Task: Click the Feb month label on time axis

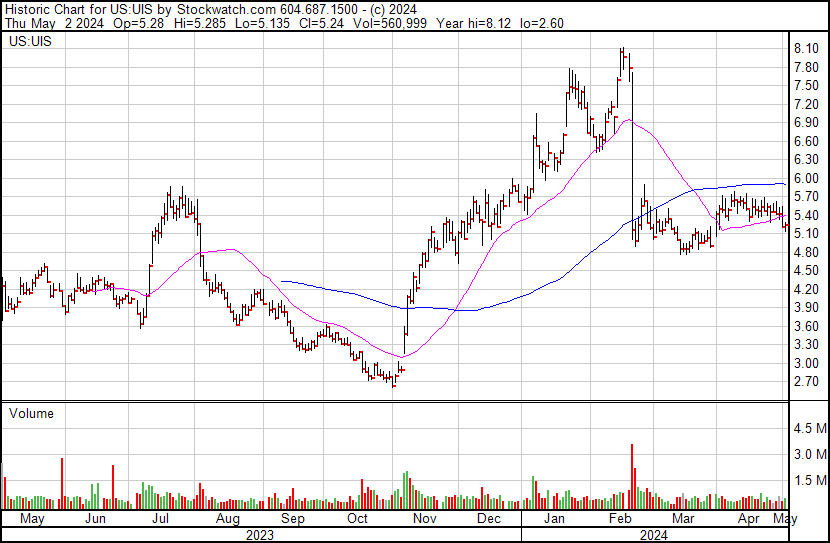Action: [619, 520]
